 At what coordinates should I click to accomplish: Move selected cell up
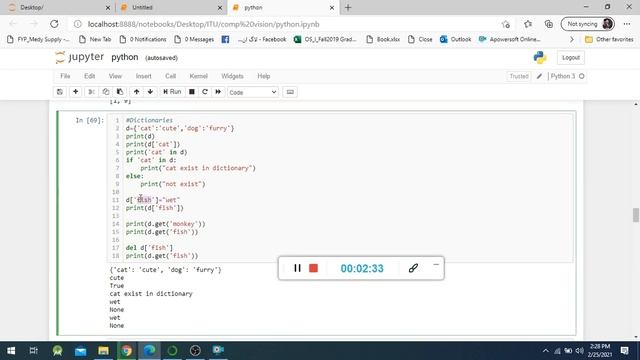pos(136,92)
